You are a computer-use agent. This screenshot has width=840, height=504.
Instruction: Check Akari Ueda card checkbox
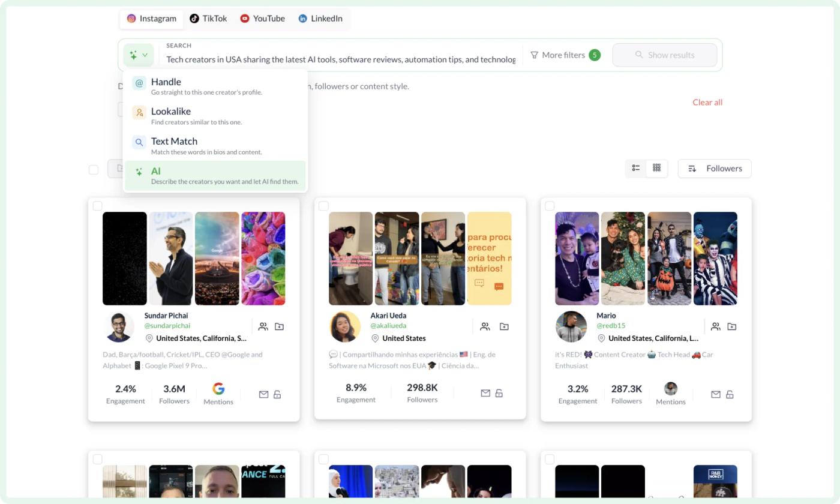323,206
